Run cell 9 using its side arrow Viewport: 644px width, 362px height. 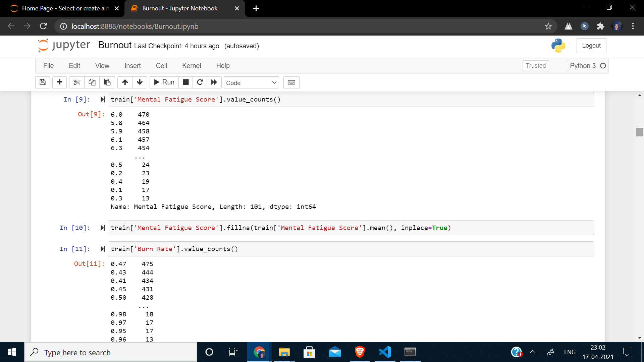click(x=103, y=100)
